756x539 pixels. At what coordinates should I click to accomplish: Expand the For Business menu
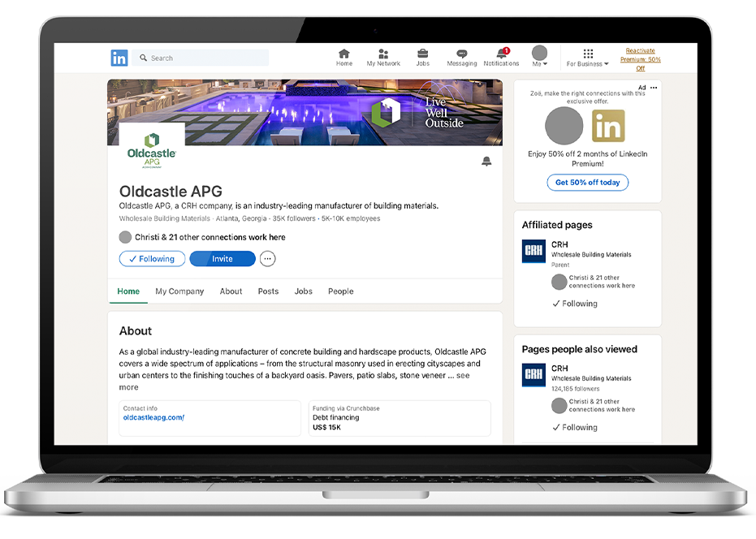(587, 58)
